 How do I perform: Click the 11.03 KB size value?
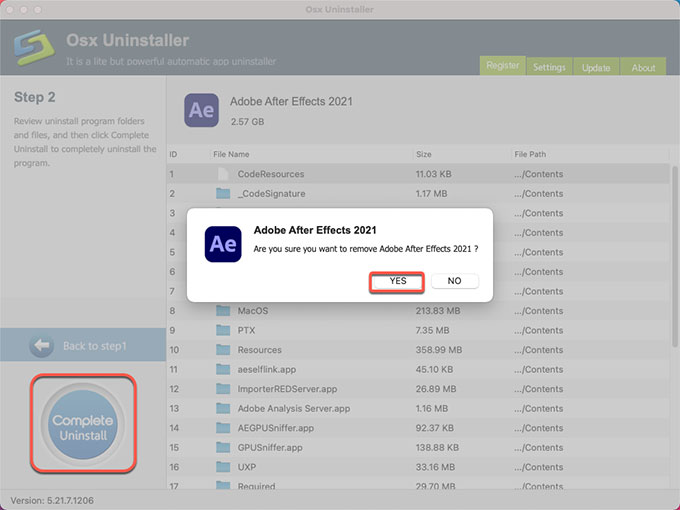pos(433,174)
